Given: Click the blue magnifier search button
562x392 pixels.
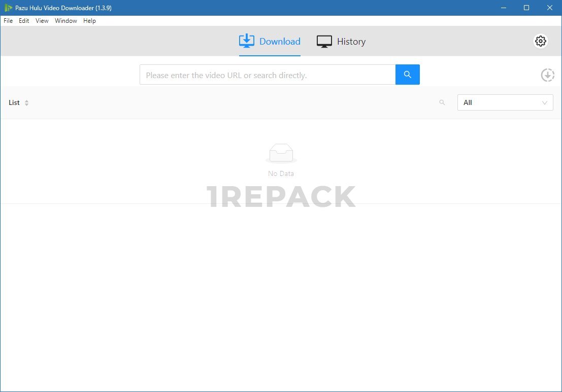Looking at the screenshot, I should coord(407,75).
